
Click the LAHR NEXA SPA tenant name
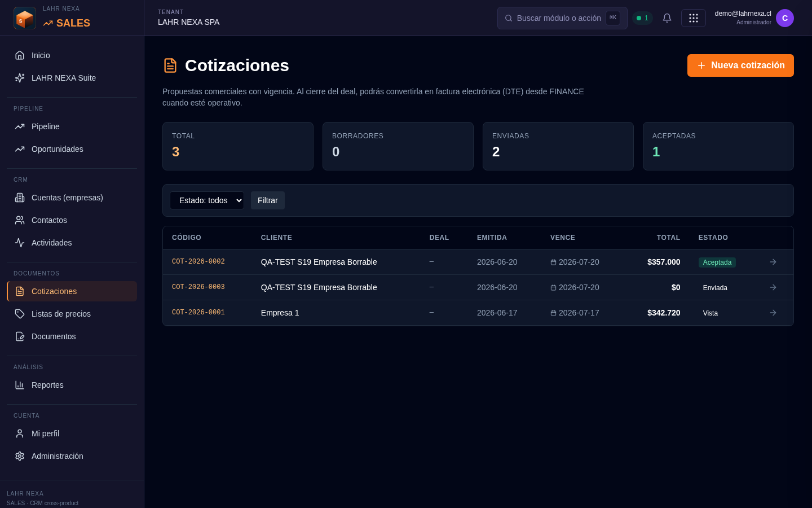pyautogui.click(x=189, y=22)
